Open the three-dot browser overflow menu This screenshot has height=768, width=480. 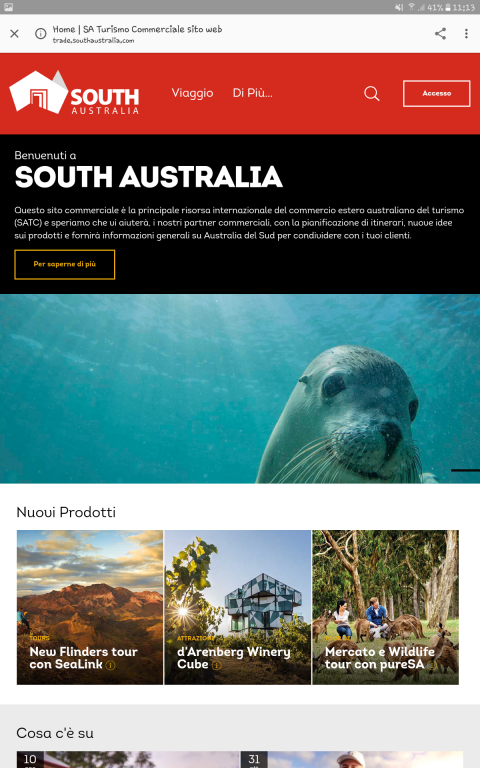pyautogui.click(x=466, y=33)
